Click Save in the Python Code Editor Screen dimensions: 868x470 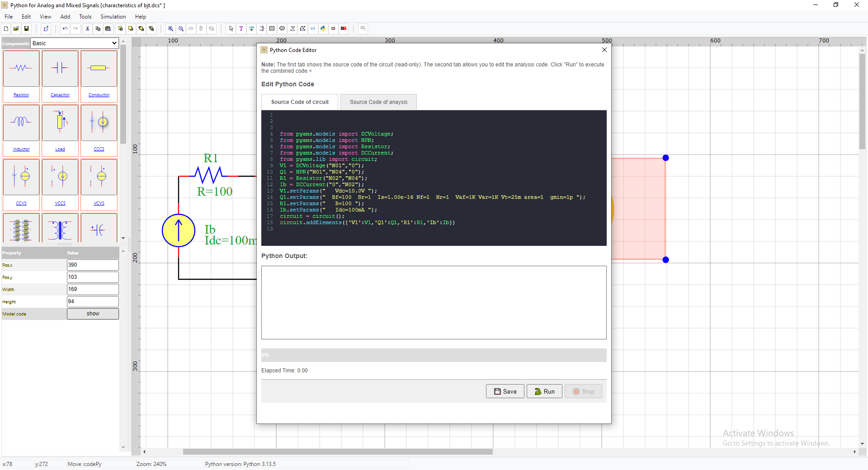click(x=505, y=391)
